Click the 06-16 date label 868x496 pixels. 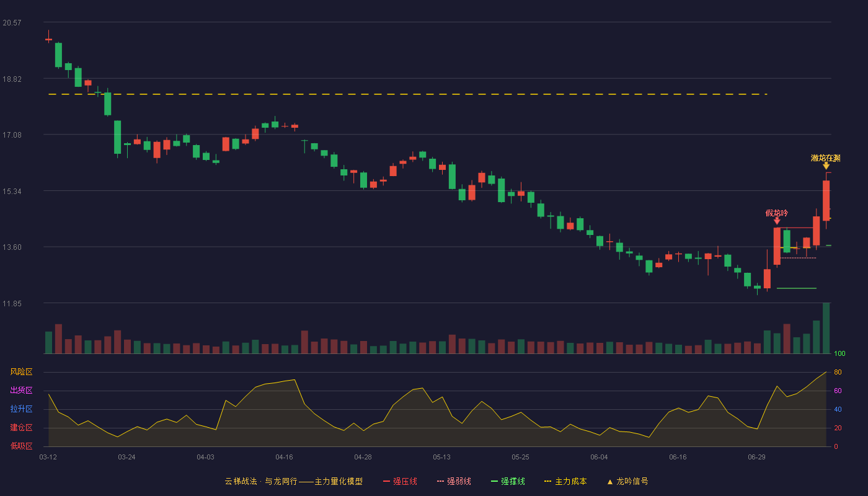pos(678,457)
